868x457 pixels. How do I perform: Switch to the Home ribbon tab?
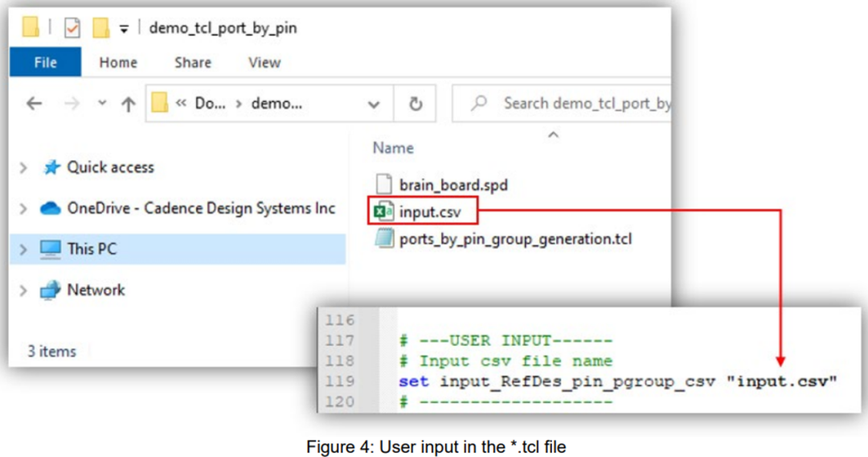point(118,63)
